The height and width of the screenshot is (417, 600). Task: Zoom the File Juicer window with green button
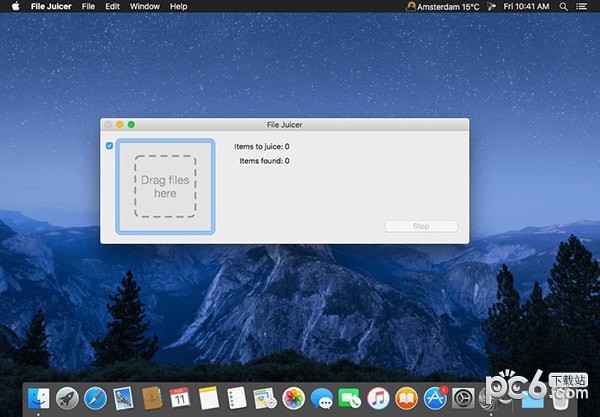pos(131,125)
